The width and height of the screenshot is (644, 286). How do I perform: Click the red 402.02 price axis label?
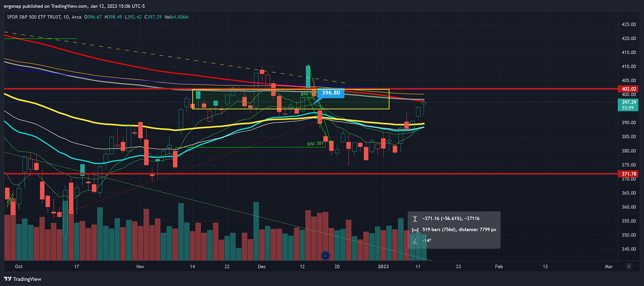click(x=628, y=89)
